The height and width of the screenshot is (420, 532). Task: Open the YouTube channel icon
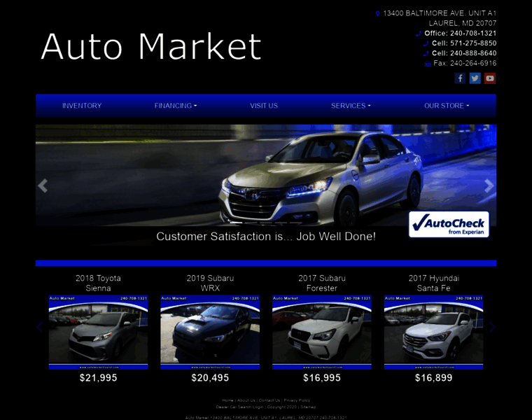click(x=490, y=78)
